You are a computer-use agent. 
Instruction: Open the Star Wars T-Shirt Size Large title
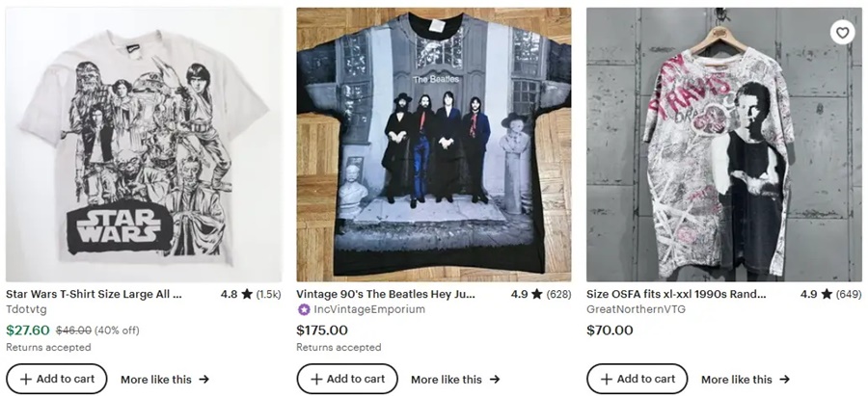(x=94, y=294)
